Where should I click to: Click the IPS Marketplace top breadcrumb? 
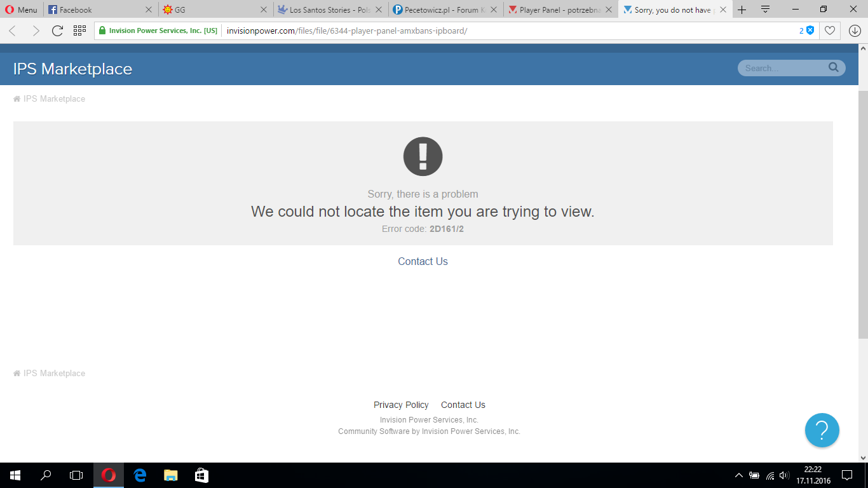[x=54, y=98]
